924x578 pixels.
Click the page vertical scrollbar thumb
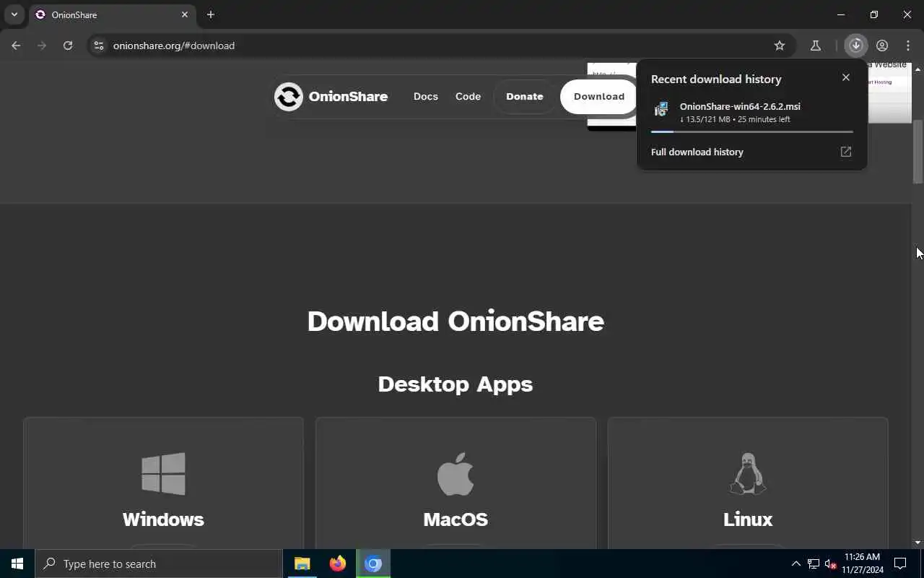pos(918,152)
